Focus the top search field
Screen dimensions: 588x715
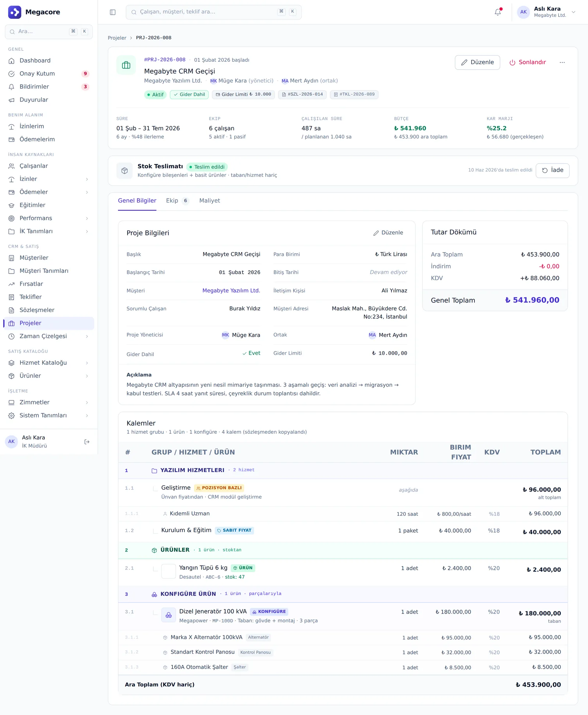point(214,12)
